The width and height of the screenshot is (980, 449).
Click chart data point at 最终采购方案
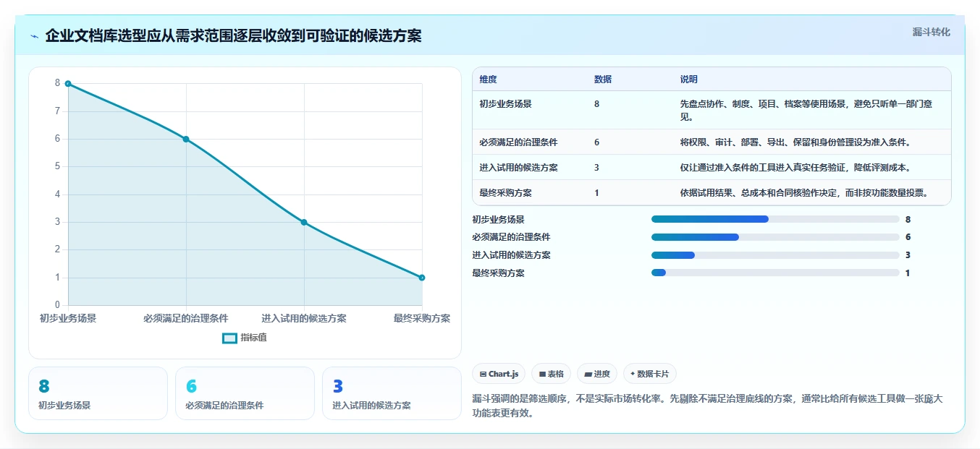422,278
